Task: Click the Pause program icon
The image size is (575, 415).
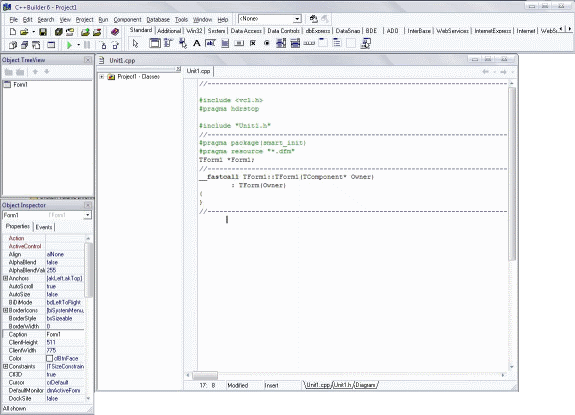Action: click(87, 45)
